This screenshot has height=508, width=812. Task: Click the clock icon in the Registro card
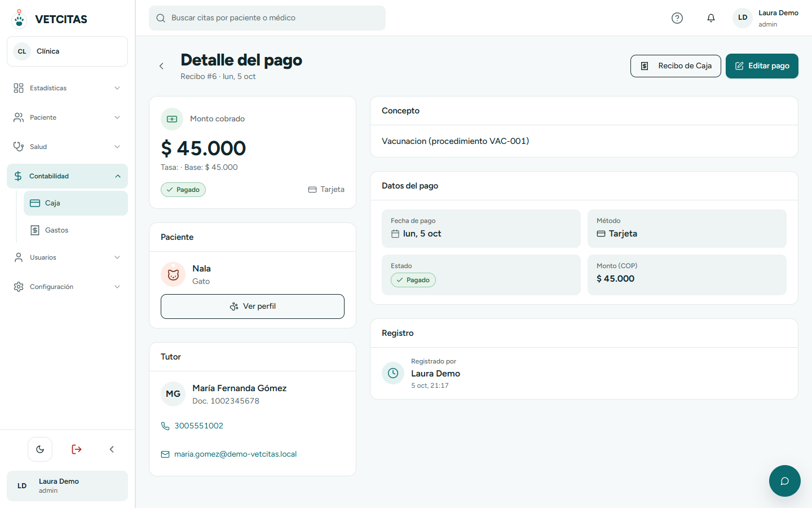click(x=393, y=373)
